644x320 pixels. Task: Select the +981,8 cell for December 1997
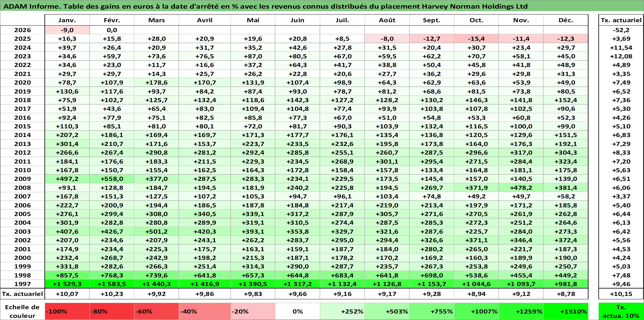tap(566, 284)
